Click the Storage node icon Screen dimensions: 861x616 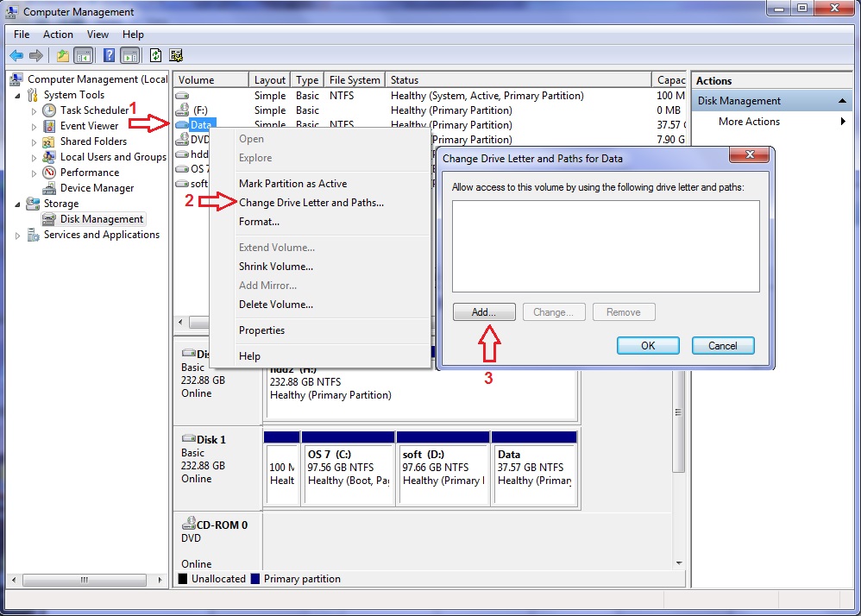pyautogui.click(x=33, y=204)
